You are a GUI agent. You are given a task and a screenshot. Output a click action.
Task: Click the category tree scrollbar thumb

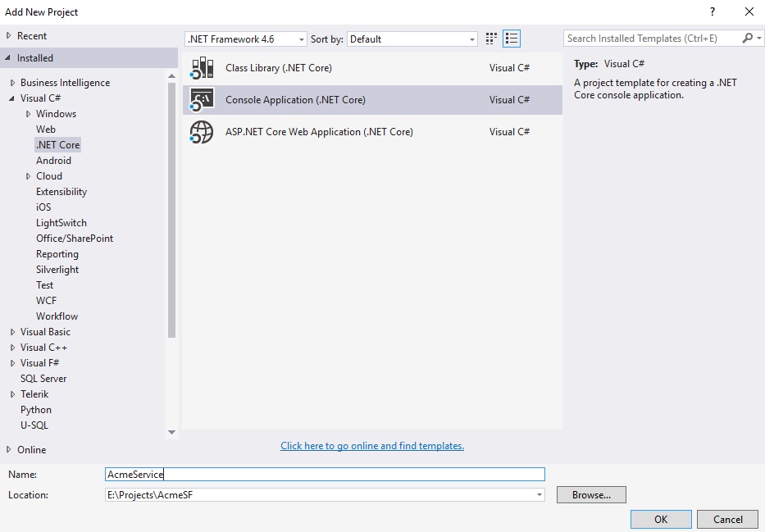[x=171, y=210]
